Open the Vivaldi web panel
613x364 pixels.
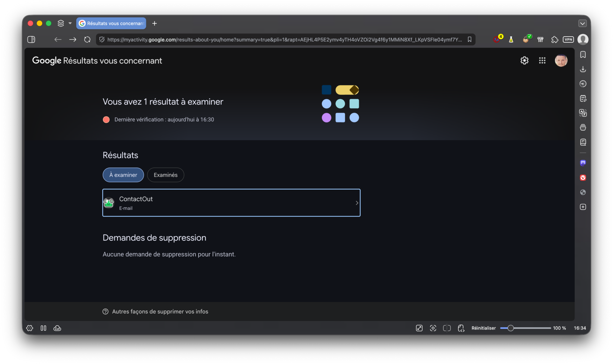click(x=583, y=178)
